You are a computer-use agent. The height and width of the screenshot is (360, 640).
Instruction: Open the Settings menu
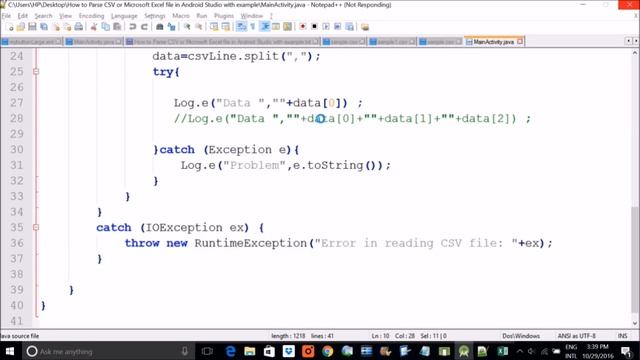[x=155, y=16]
